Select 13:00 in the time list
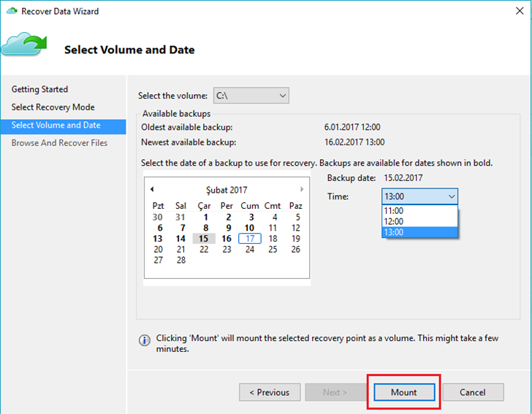Viewport: 532px width, 414px height. [x=419, y=232]
